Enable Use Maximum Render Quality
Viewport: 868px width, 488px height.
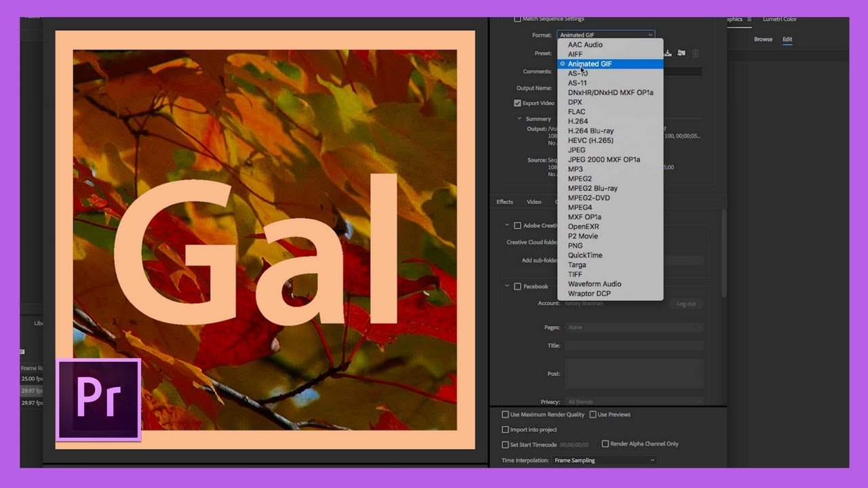click(x=505, y=414)
